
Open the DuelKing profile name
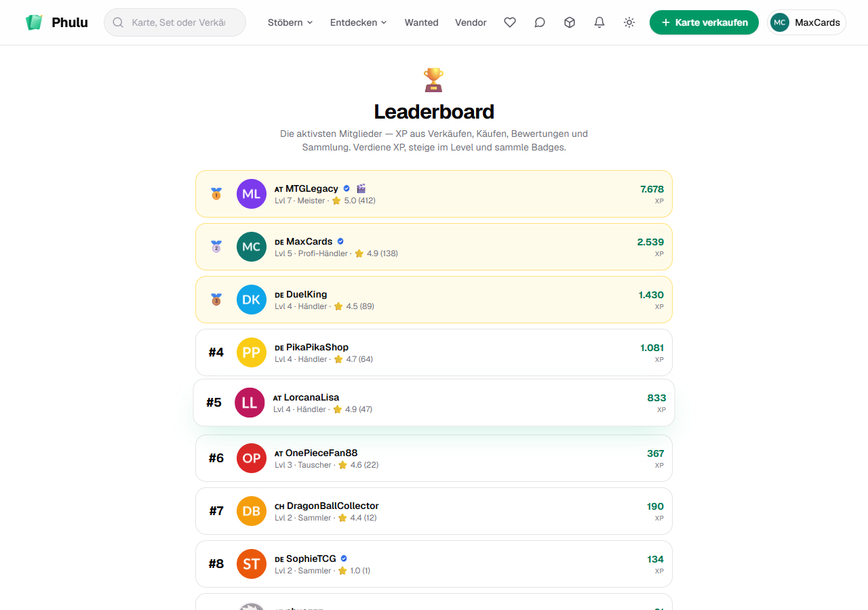point(307,294)
